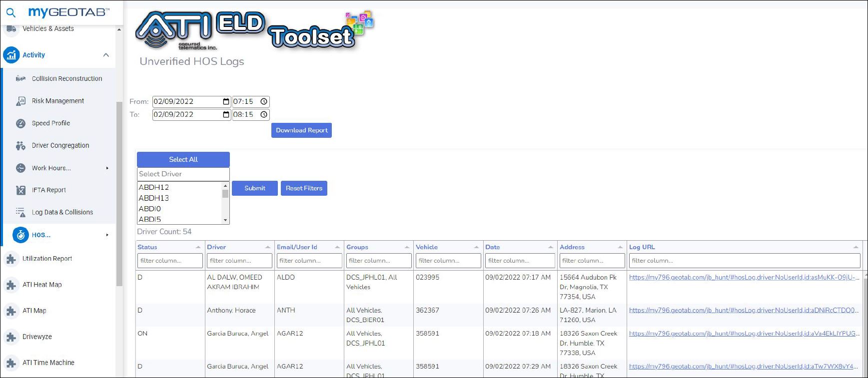Click the Driver Congregation icon
Viewport: 868px width, 378px height.
click(x=20, y=146)
